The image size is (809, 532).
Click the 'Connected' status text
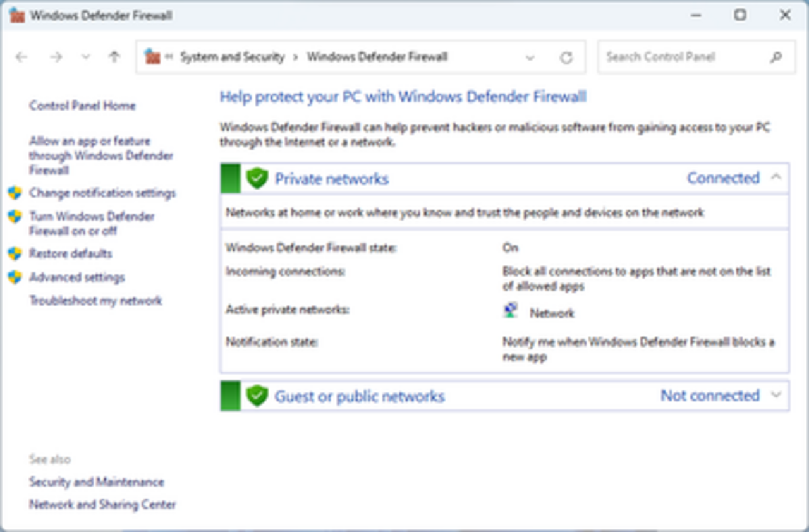coord(723,178)
